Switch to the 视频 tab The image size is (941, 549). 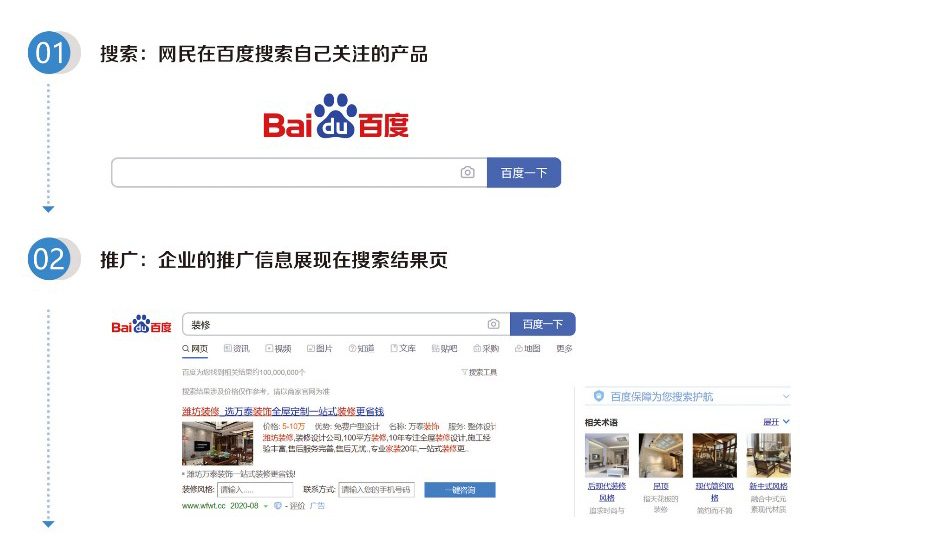click(x=278, y=349)
